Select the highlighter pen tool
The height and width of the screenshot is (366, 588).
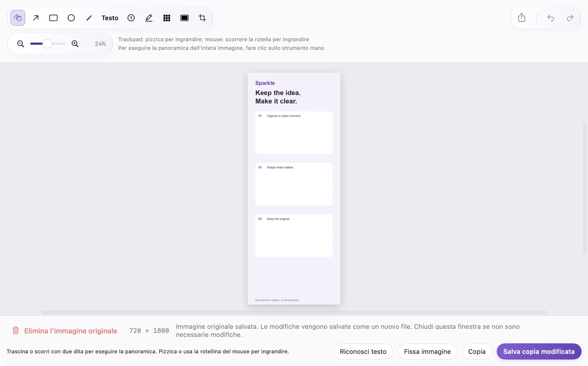(149, 18)
